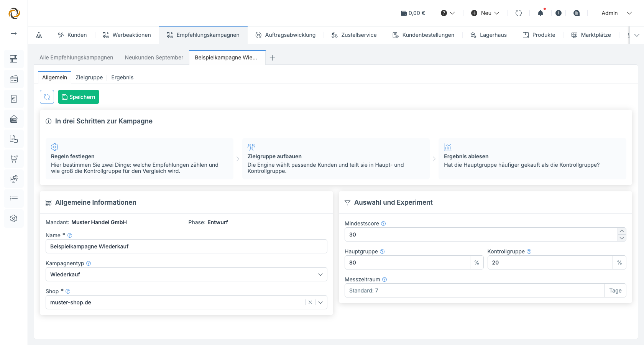
Task: Open the Zustellservice module tab
Action: click(354, 35)
